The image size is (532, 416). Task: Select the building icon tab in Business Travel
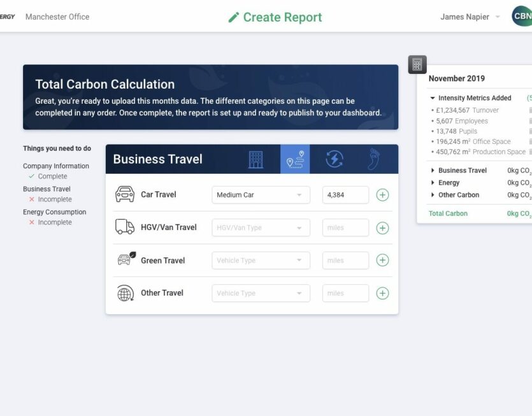255,159
